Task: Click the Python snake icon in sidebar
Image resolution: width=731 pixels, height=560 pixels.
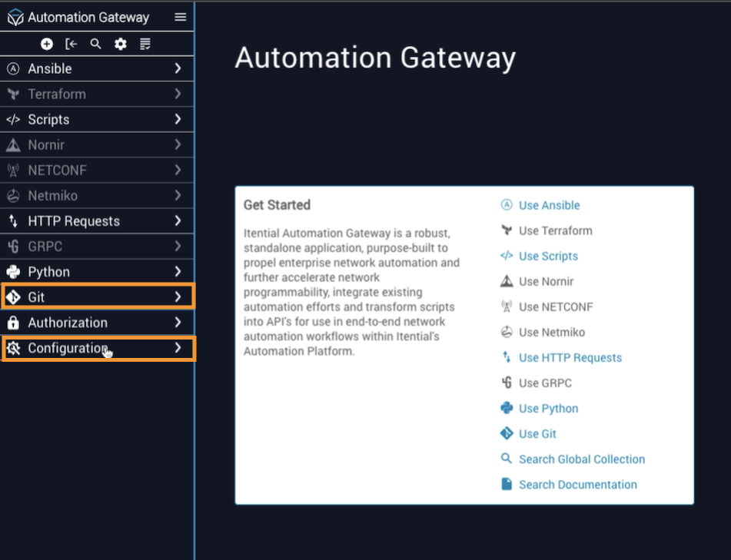Action: [x=13, y=272]
